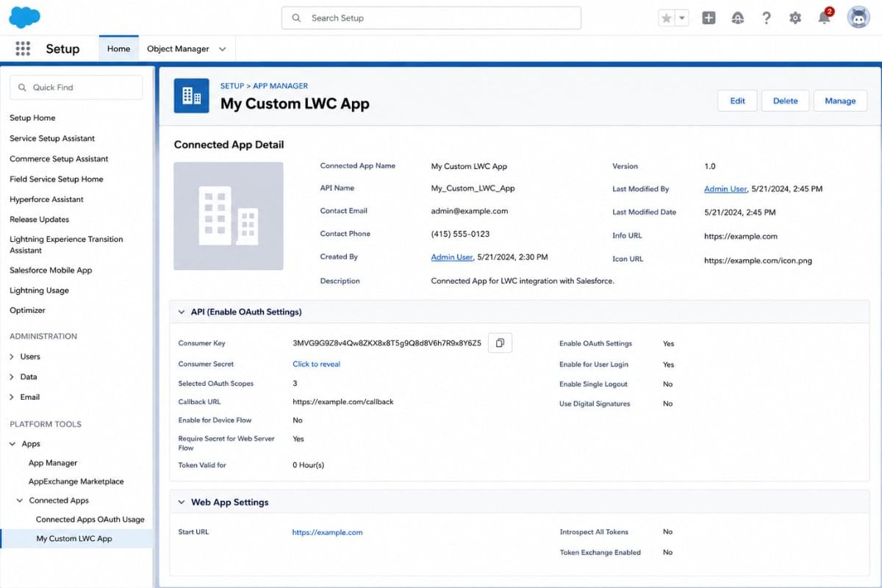
Task: Click the global actions plus icon
Action: pyautogui.click(x=709, y=18)
